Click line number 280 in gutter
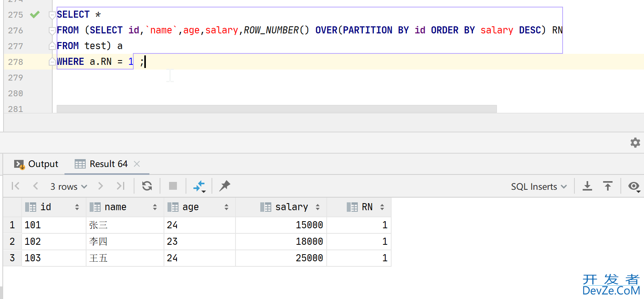This screenshot has width=644, height=299. [x=15, y=94]
